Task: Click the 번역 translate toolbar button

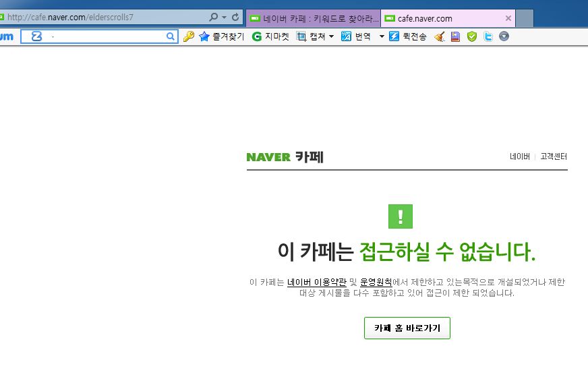Action: [x=356, y=36]
